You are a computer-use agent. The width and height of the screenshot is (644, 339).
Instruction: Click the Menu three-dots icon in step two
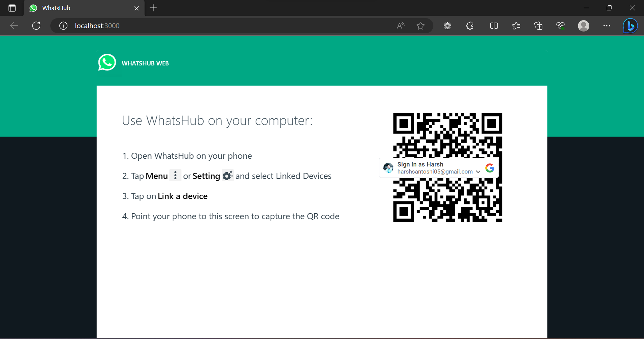175,176
